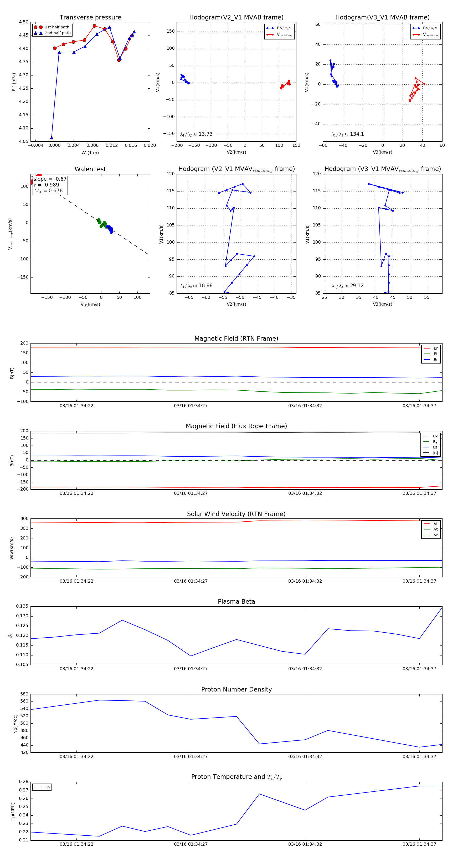Click the "slope = -0.67" annotation
The image size is (473, 868).
pyautogui.click(x=50, y=179)
